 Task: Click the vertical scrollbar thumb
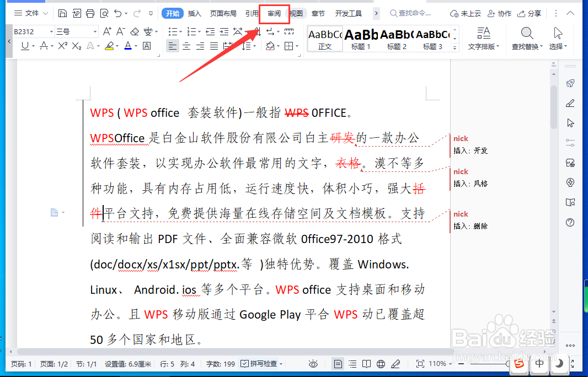(553, 107)
